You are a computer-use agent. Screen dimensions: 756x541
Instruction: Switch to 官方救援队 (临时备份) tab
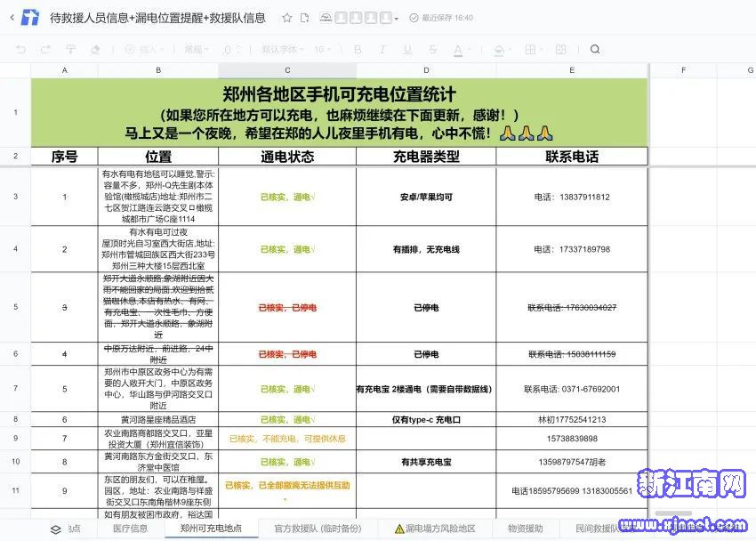[x=318, y=529]
